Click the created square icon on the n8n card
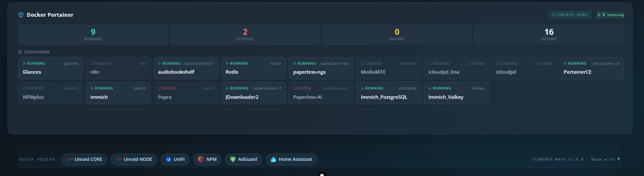The image size is (644, 176). [x=92, y=63]
